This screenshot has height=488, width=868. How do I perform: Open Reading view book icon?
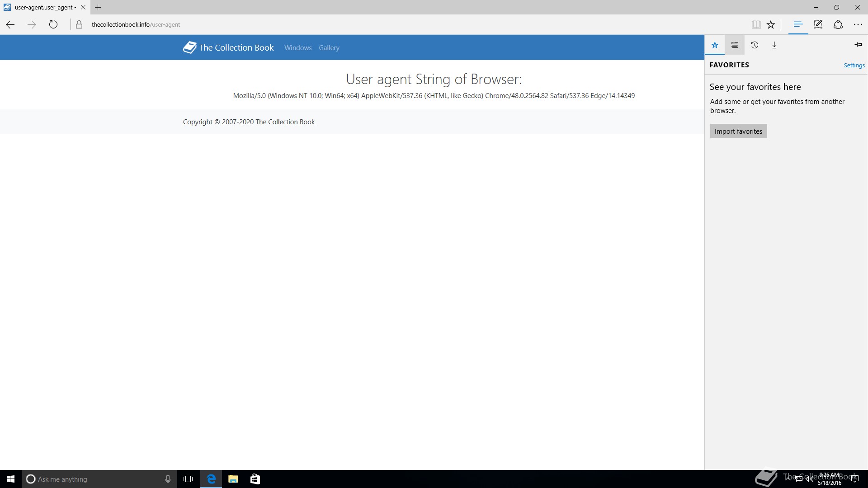click(756, 24)
